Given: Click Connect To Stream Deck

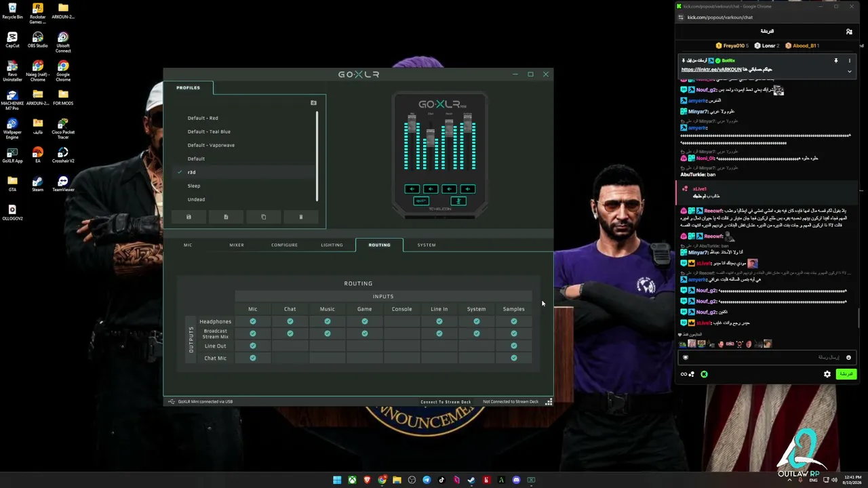Looking at the screenshot, I should [x=446, y=402].
